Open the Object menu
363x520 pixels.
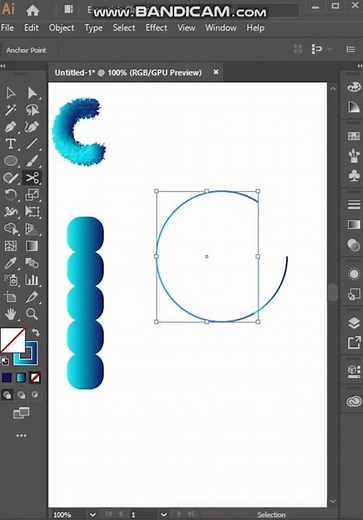tap(61, 28)
